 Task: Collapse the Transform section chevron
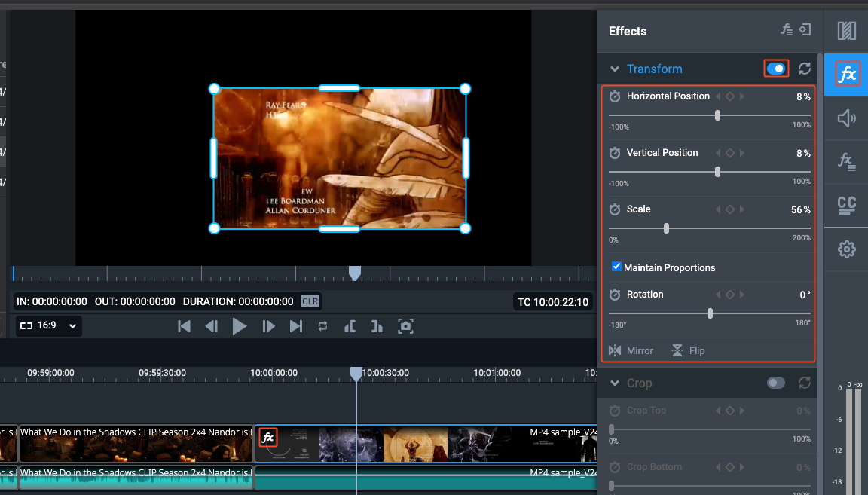click(x=615, y=69)
